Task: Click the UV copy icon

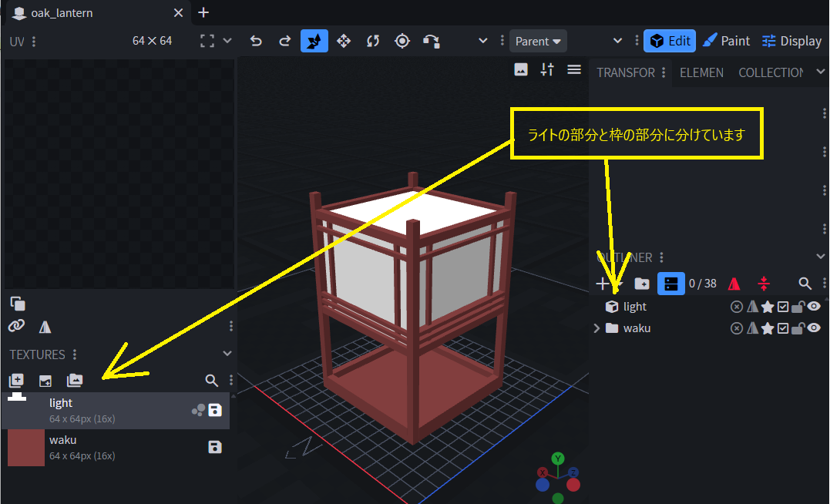Action: pos(18,304)
